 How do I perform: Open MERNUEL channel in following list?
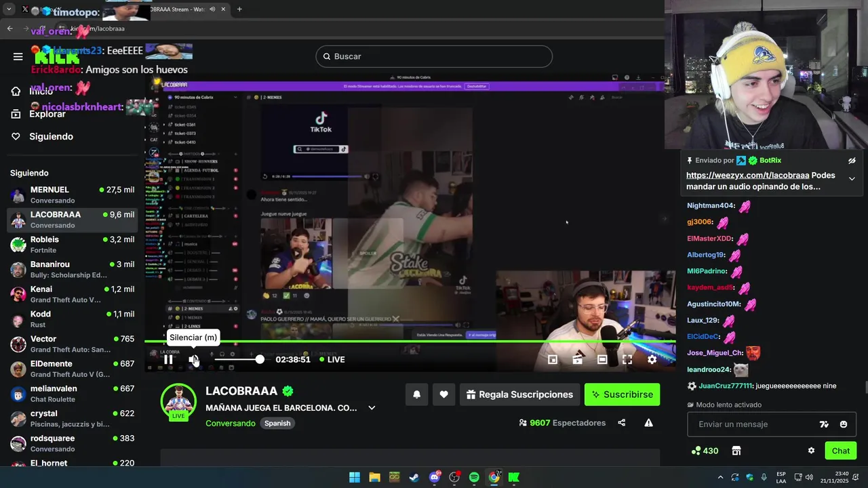(72, 195)
